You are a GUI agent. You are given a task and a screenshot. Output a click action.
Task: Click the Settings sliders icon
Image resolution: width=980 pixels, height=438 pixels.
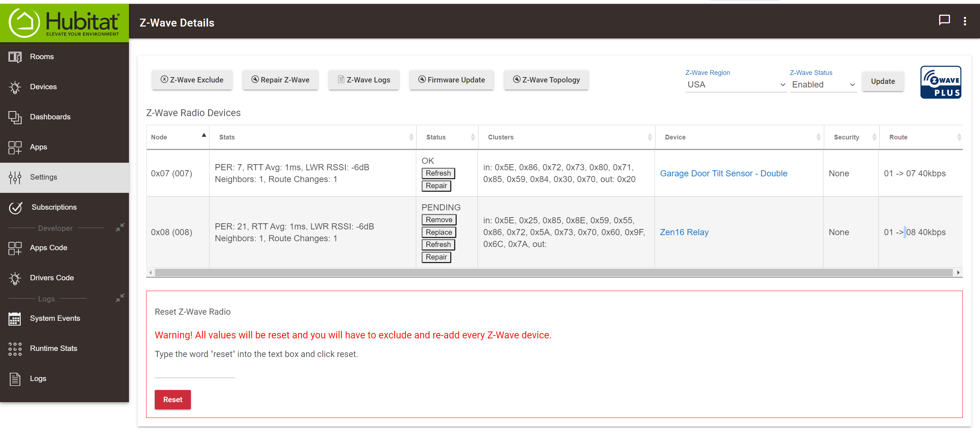pyautogui.click(x=15, y=177)
